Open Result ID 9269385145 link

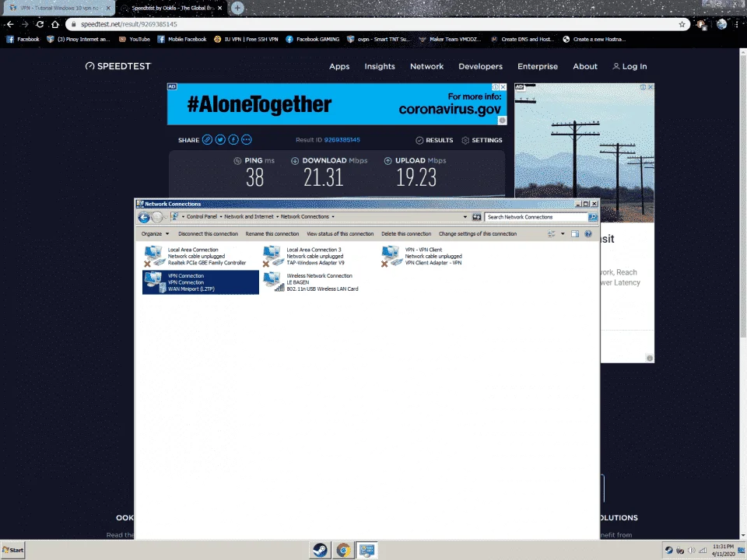pyautogui.click(x=342, y=140)
